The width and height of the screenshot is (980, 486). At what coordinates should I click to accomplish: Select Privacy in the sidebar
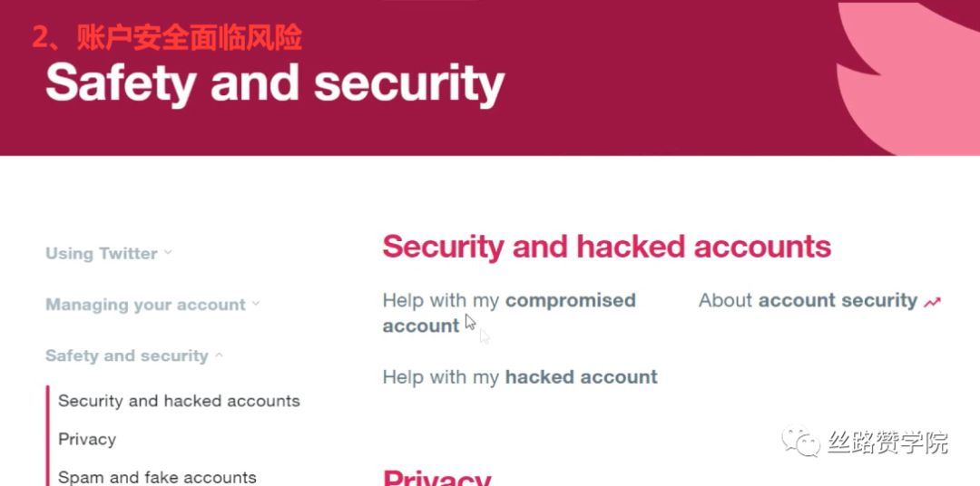[x=87, y=439]
